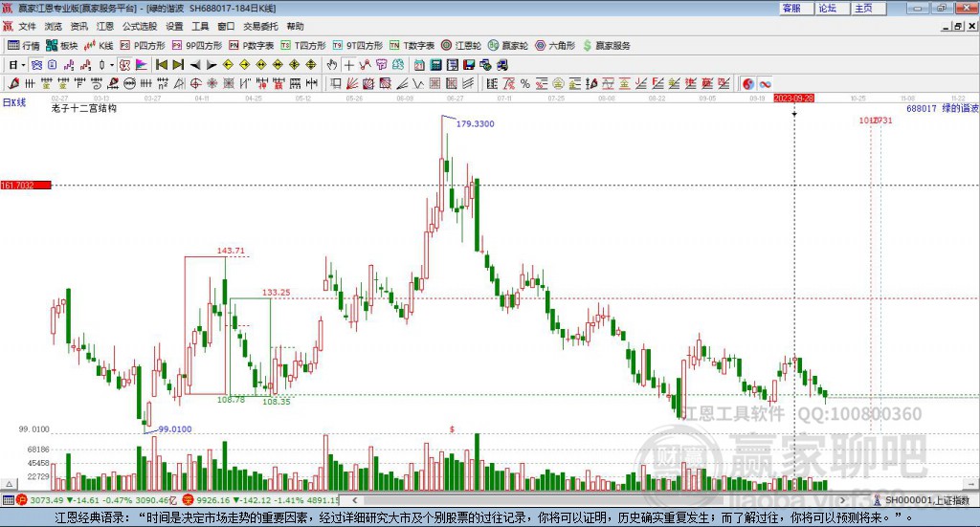The image size is (980, 527).
Task: Click the 161.7032 red price label
Action: (26, 186)
